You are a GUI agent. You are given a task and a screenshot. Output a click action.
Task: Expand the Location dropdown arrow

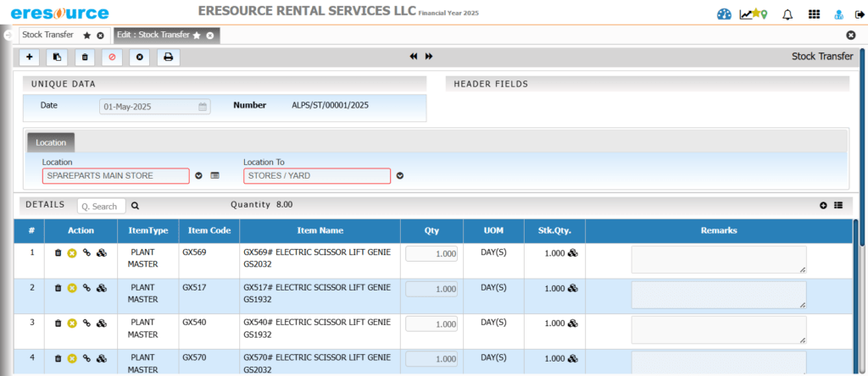point(198,176)
